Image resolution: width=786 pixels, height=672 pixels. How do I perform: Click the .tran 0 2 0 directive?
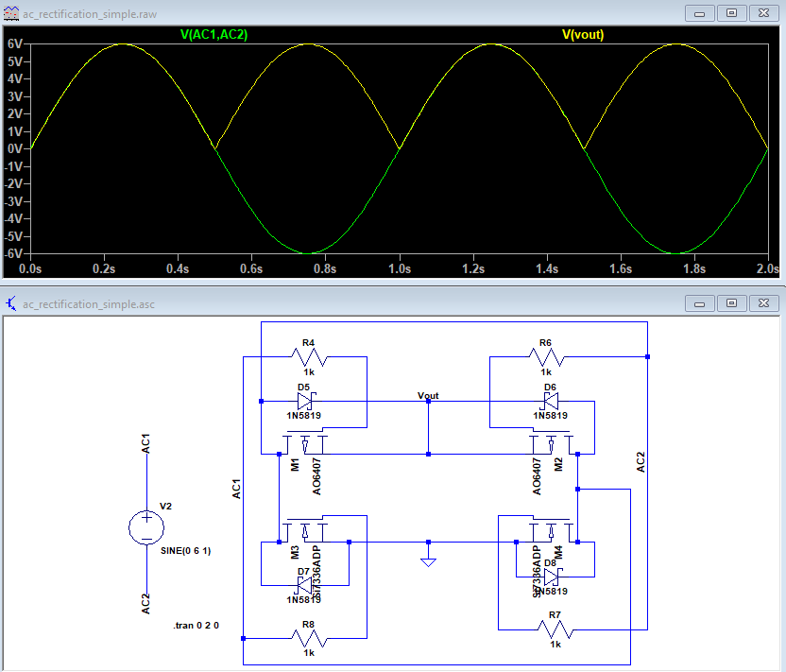click(x=196, y=626)
